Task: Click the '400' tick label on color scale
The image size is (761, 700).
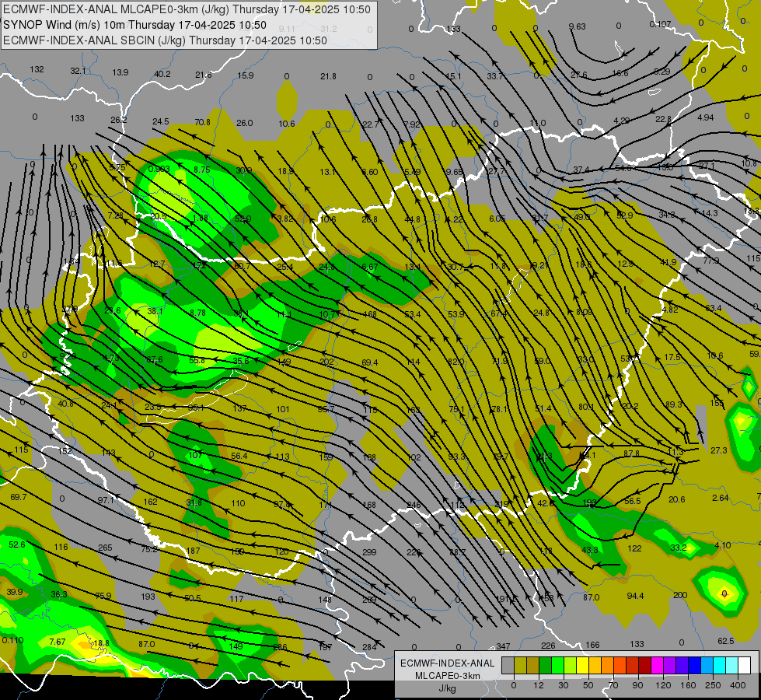Action: [738, 685]
